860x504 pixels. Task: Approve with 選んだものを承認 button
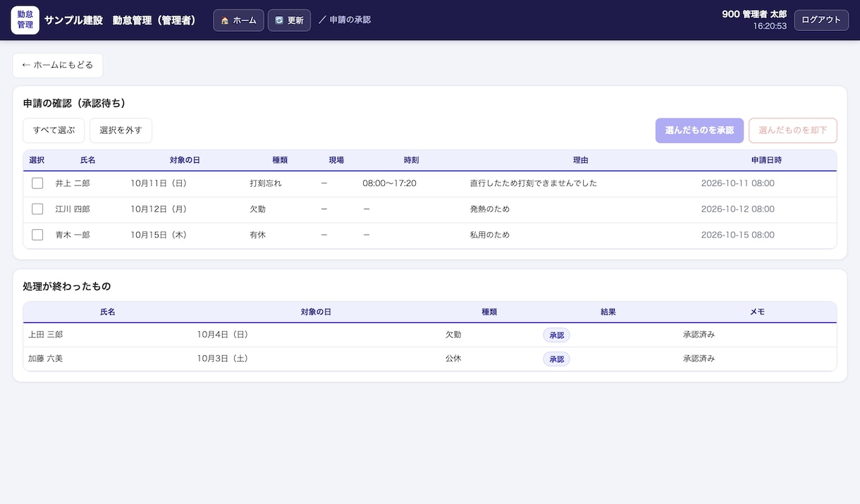click(x=699, y=130)
